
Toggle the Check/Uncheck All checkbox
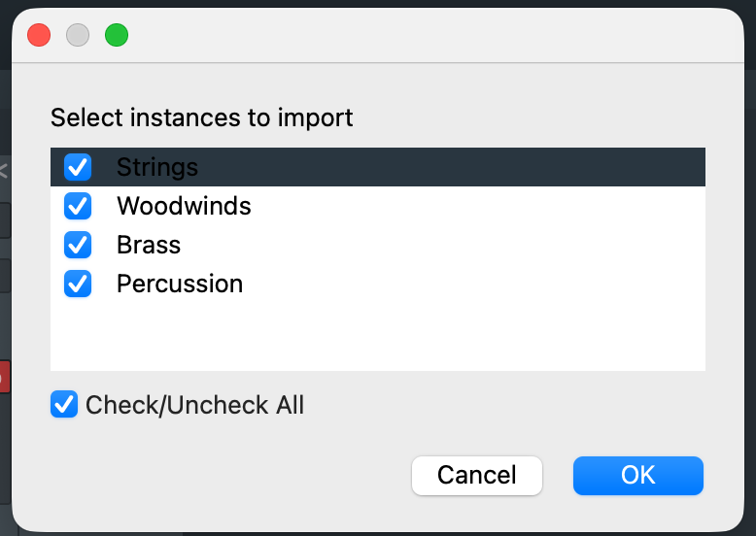(64, 405)
